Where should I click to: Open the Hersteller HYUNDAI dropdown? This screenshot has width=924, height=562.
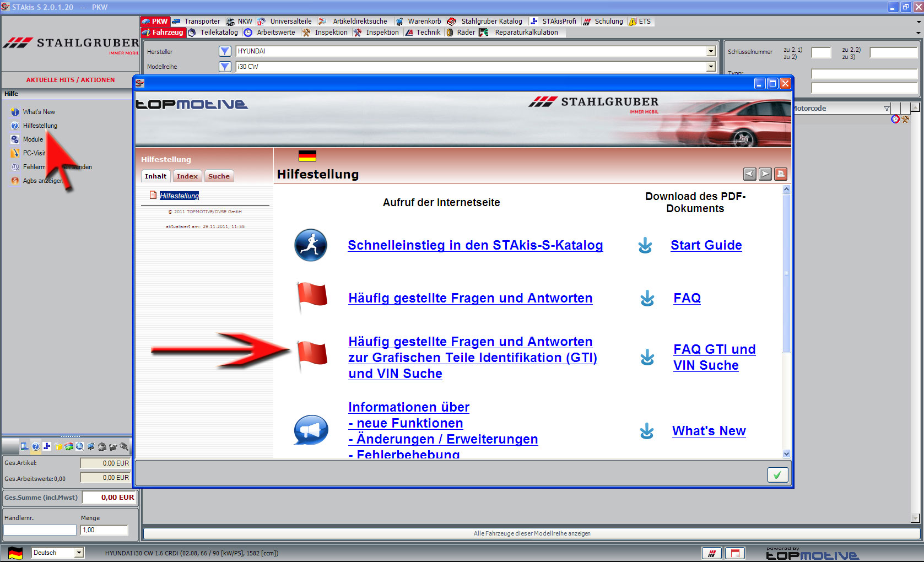(711, 51)
